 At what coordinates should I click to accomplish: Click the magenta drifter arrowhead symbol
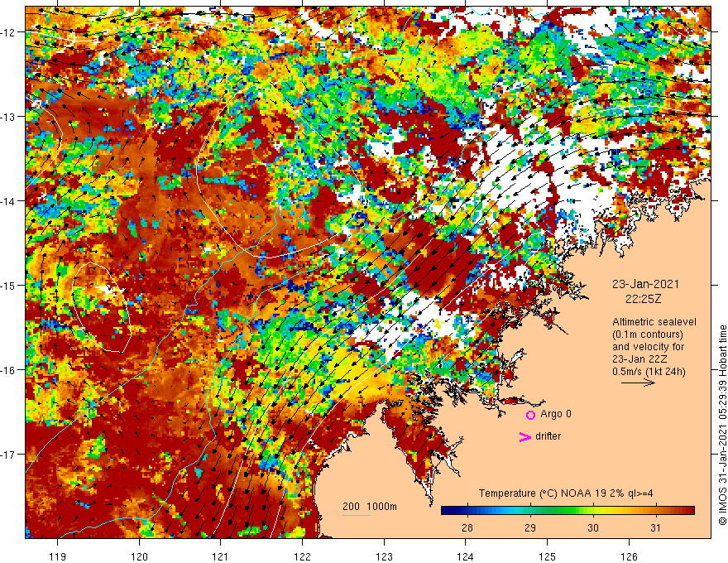(524, 437)
